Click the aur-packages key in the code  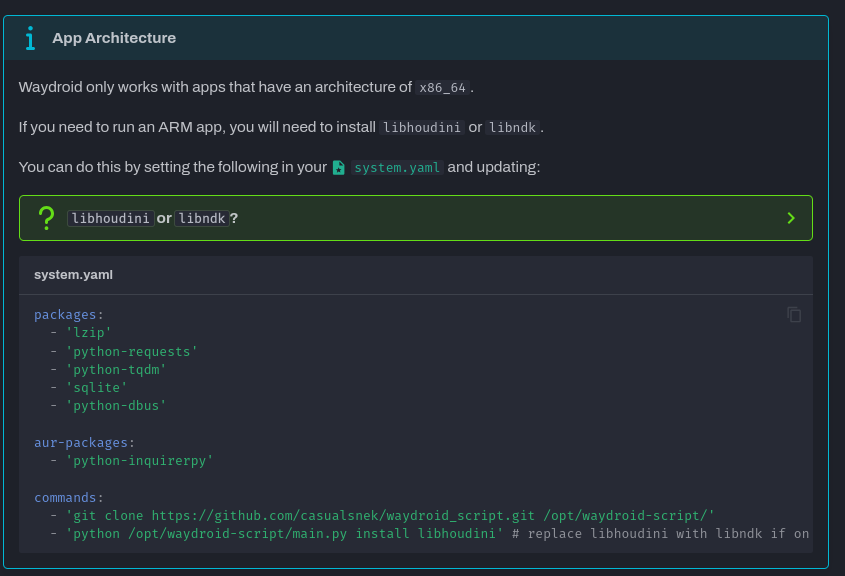pyautogui.click(x=81, y=442)
